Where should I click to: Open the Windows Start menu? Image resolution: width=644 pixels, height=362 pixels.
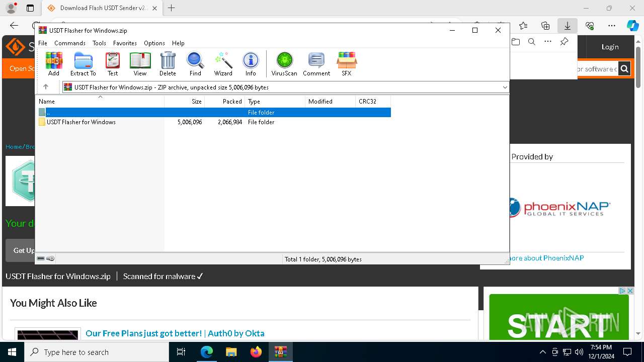[12, 352]
